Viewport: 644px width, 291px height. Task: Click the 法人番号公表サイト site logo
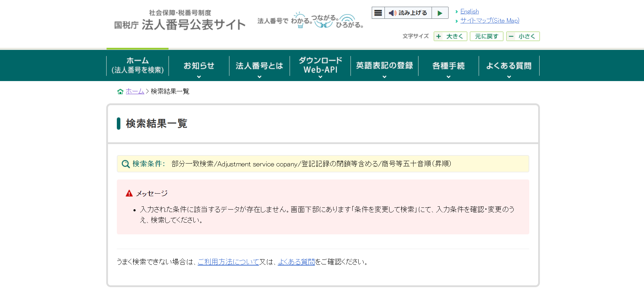pyautogui.click(x=180, y=20)
